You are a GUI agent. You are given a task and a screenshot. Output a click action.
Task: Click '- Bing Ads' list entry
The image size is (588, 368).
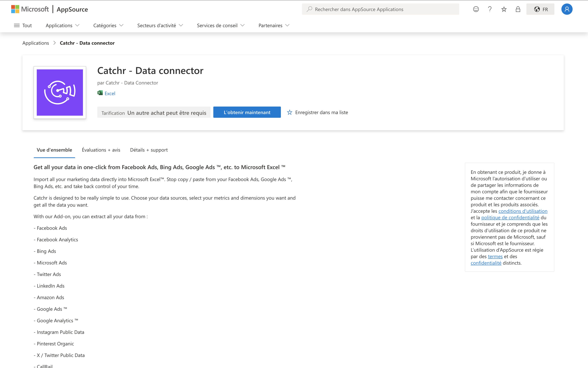click(x=45, y=251)
